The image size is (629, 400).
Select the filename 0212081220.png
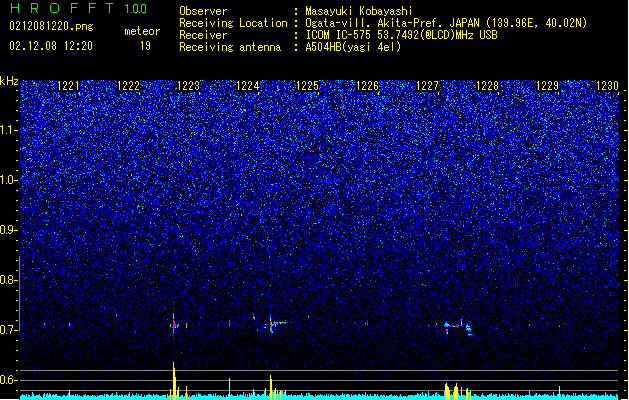coord(51,26)
